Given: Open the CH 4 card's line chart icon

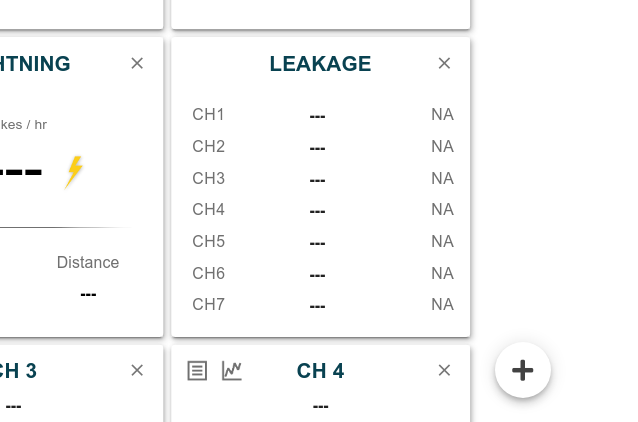Looking at the screenshot, I should pos(232,370).
